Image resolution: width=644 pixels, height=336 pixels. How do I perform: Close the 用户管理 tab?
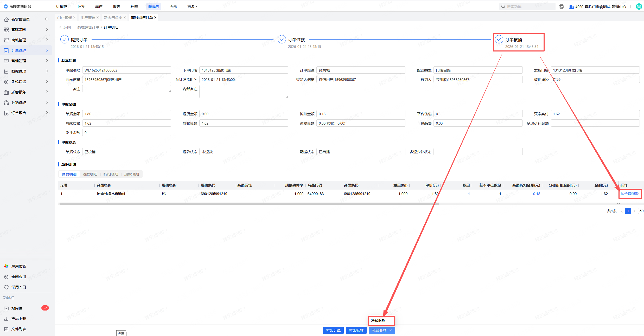[x=98, y=17]
